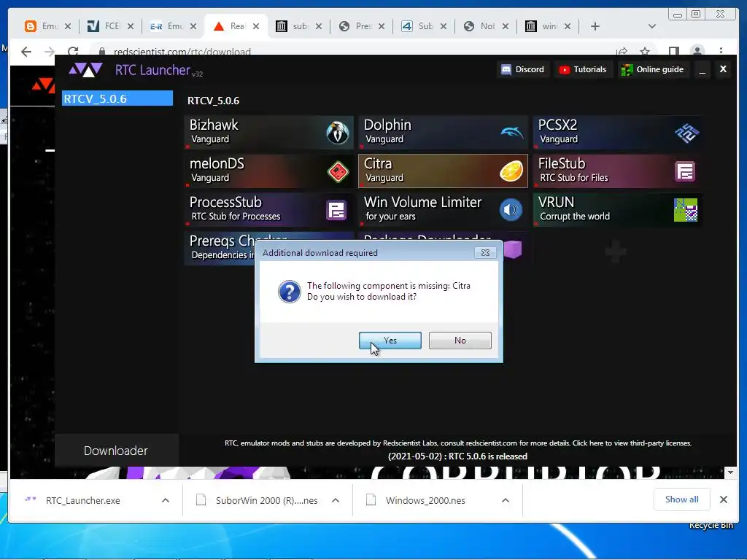Open the tab search chevron
Screen dimensions: 747x560
(652, 26)
